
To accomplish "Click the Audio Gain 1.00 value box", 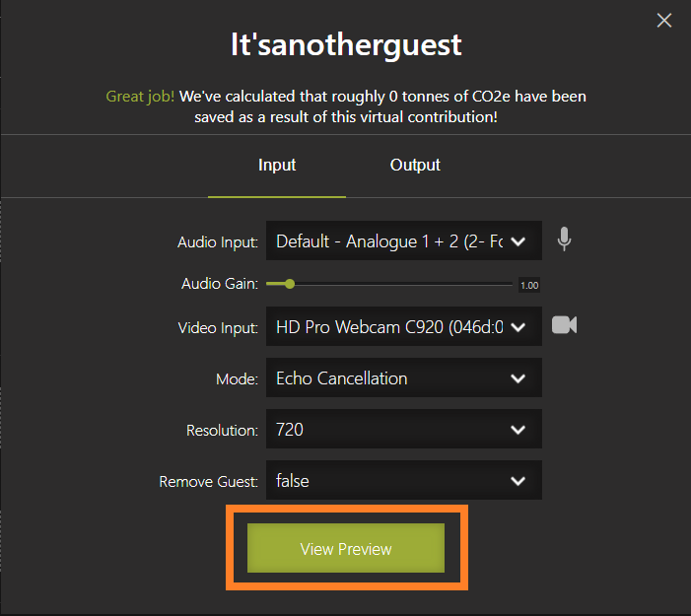I will coord(529,285).
